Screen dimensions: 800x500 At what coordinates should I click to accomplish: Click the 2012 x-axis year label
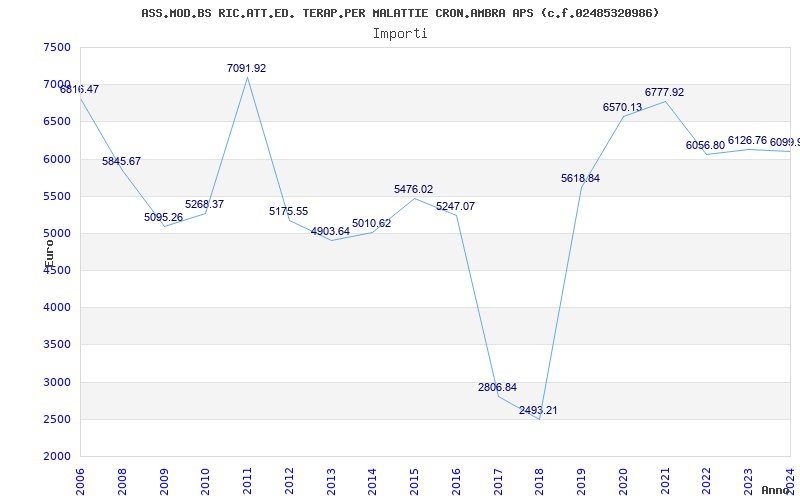pos(289,481)
